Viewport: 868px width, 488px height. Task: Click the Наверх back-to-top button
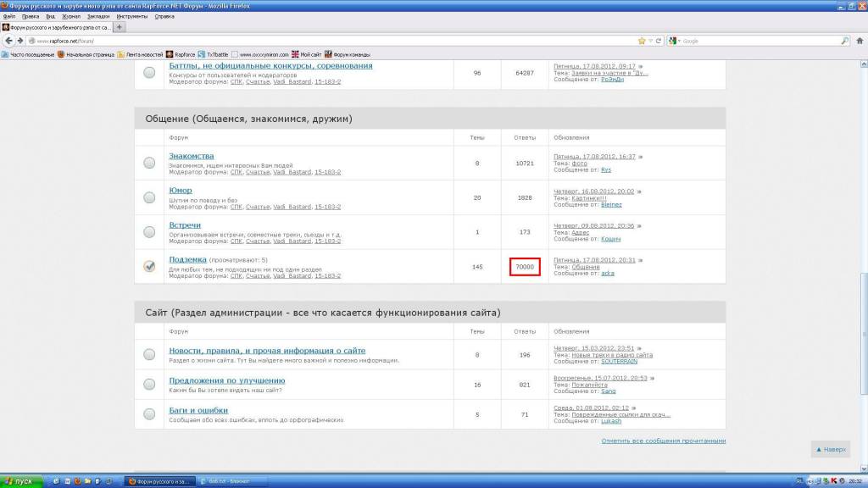pyautogui.click(x=831, y=449)
